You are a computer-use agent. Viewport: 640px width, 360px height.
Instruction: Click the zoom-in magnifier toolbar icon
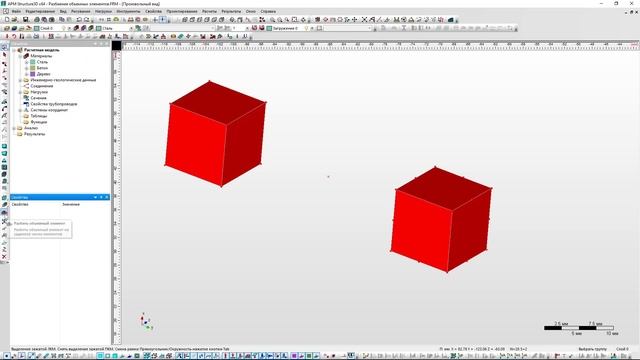pyautogui.click(x=272, y=20)
